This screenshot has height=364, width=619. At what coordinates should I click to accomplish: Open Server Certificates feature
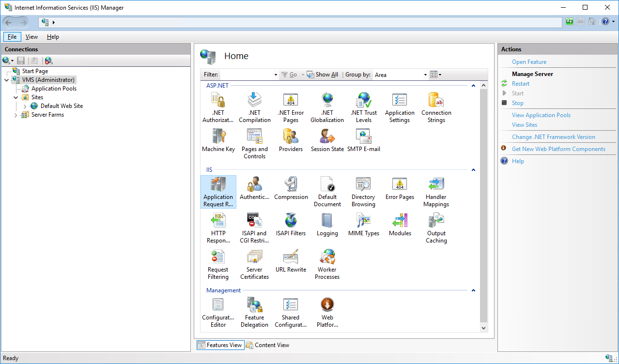pyautogui.click(x=255, y=264)
